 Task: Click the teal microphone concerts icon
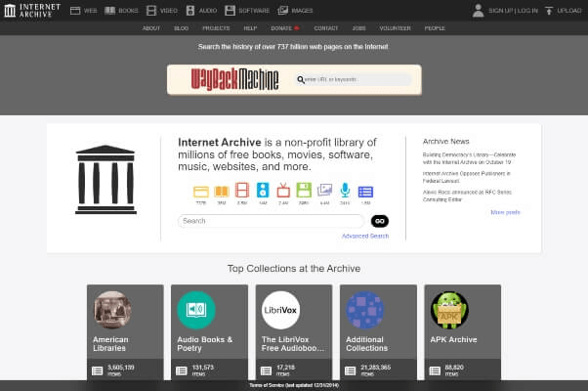(345, 191)
